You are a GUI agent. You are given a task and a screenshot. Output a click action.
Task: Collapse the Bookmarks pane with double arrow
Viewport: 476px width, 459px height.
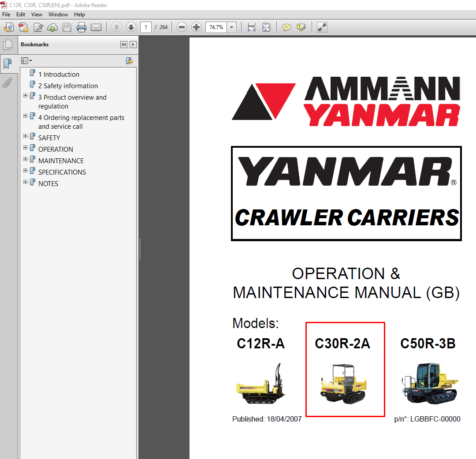(124, 45)
